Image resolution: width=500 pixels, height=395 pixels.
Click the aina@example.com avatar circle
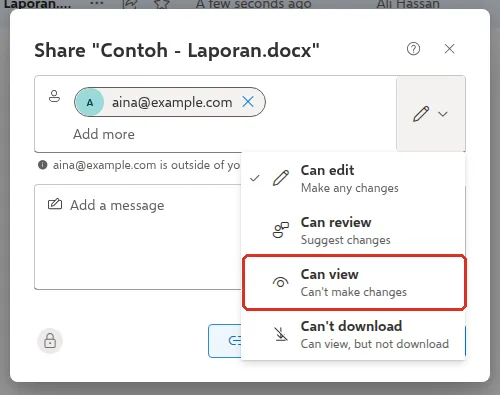[x=89, y=102]
